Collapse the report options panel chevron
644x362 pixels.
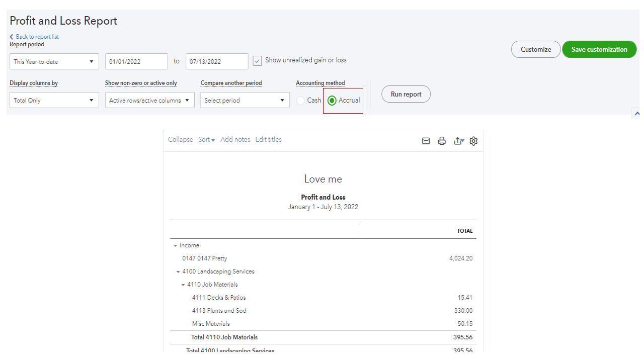click(636, 114)
